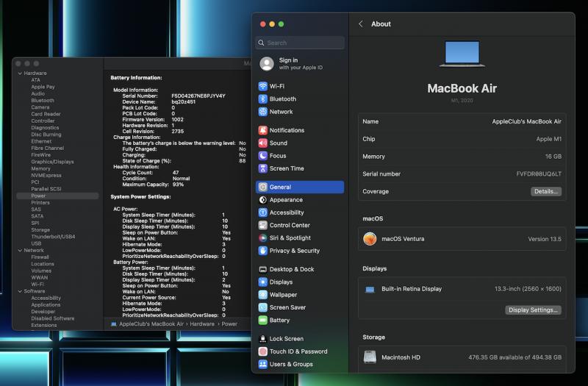Open Wi-Fi settings icon in sidebar
Viewport: 588px width, 386px height.
pyautogui.click(x=263, y=86)
